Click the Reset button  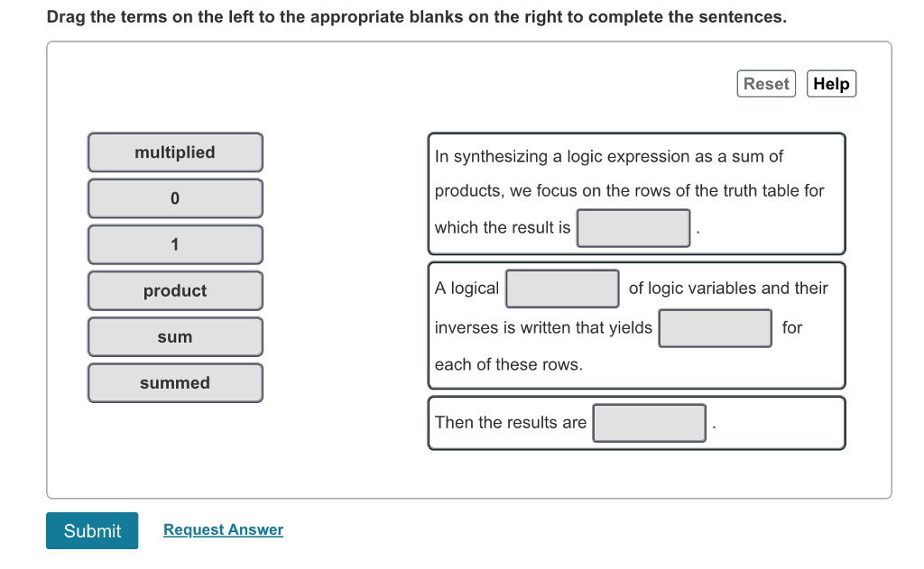pos(766,83)
